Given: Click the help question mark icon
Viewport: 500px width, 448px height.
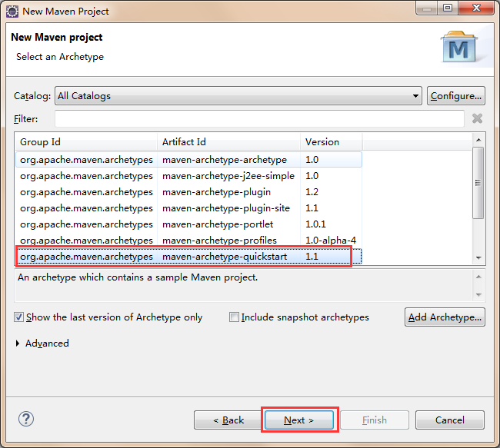Looking at the screenshot, I should coord(25,420).
